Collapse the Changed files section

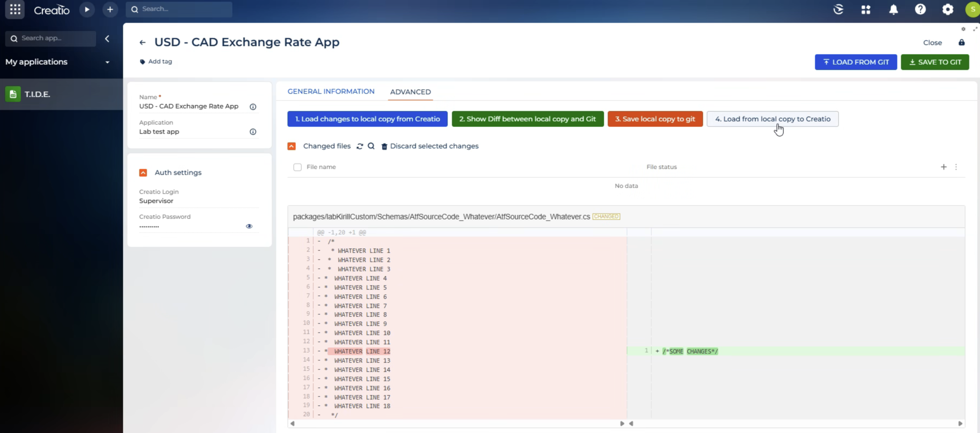[291, 146]
